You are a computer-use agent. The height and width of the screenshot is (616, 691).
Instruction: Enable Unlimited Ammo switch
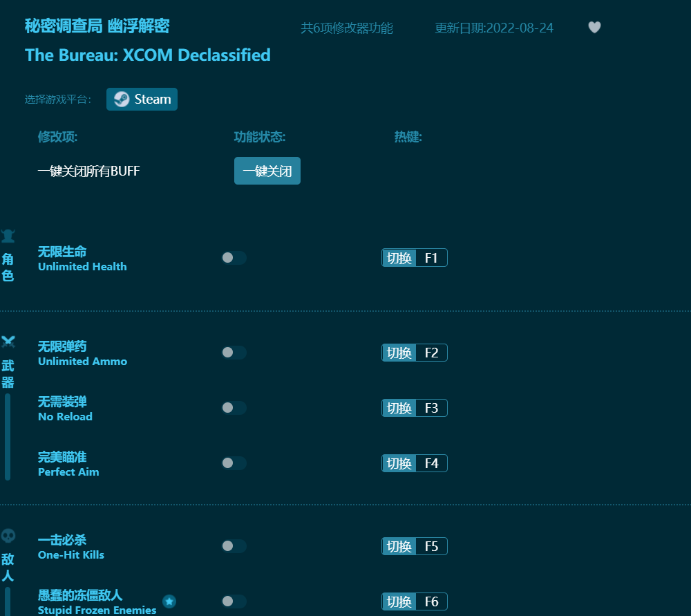click(x=234, y=353)
